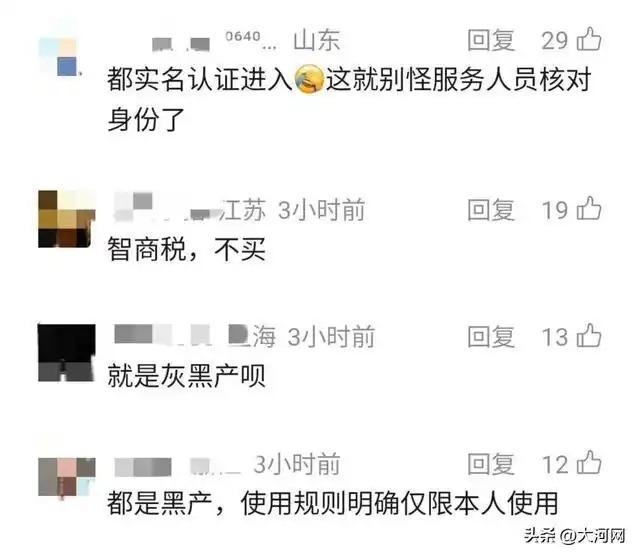Screen dimensions: 640x558
Task: Open the black avatar of the Shanghai commenter
Action: point(67,353)
